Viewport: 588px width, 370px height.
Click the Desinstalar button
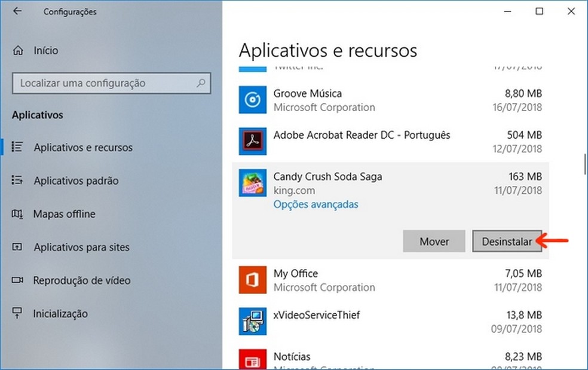tap(507, 241)
